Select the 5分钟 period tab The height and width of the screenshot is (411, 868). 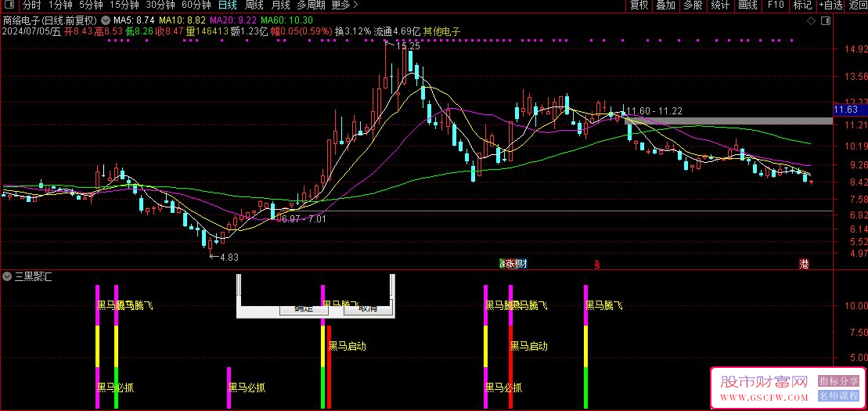91,5
